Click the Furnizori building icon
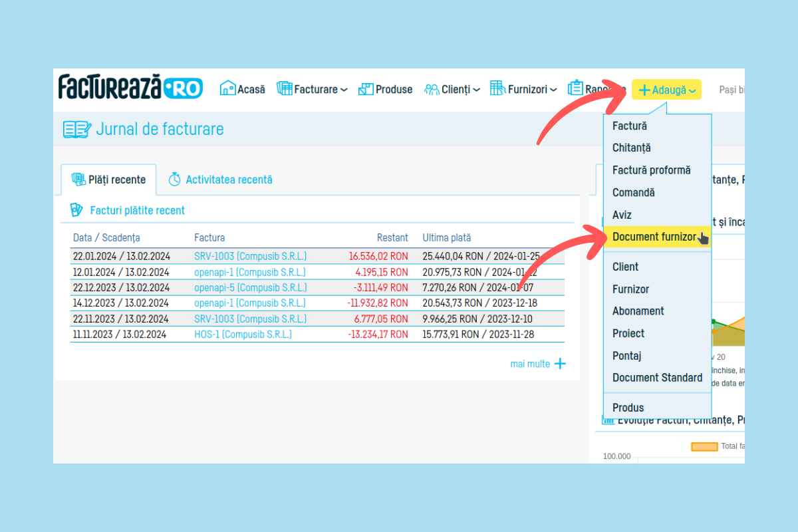The image size is (798, 532). tap(497, 88)
